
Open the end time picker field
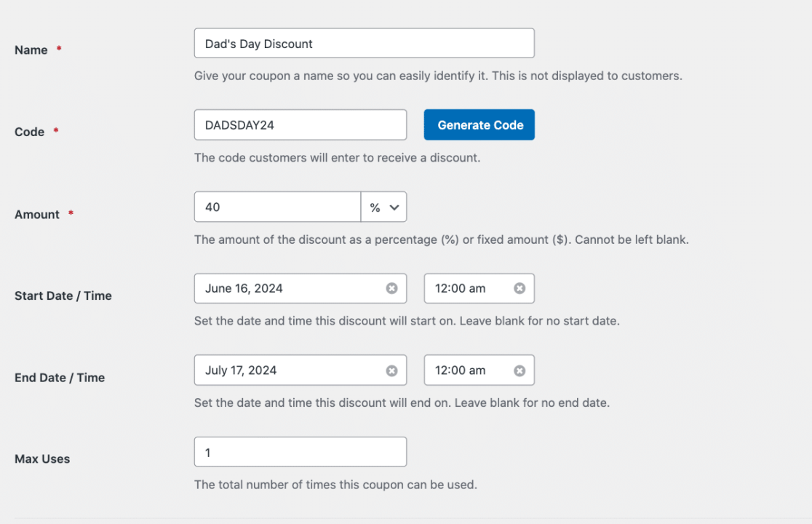(x=466, y=371)
